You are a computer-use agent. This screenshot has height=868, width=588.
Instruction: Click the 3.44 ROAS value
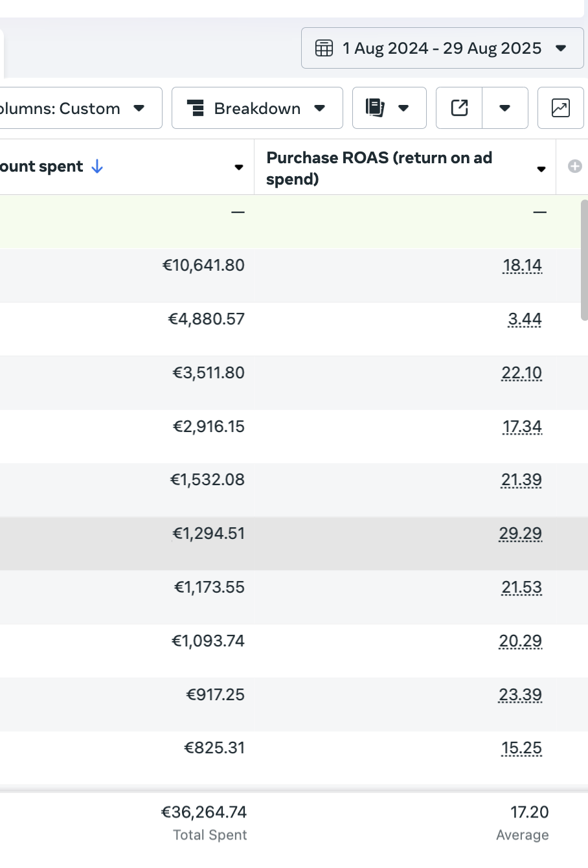tap(525, 319)
